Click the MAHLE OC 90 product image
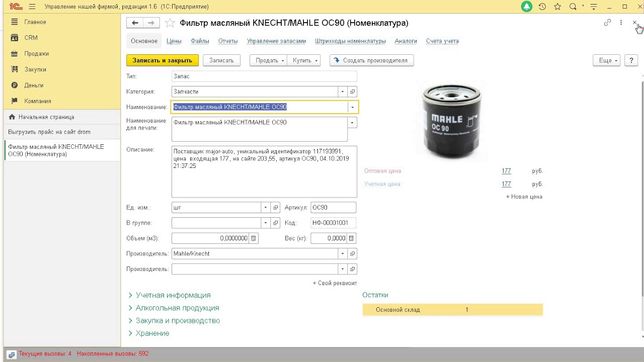 pyautogui.click(x=451, y=121)
